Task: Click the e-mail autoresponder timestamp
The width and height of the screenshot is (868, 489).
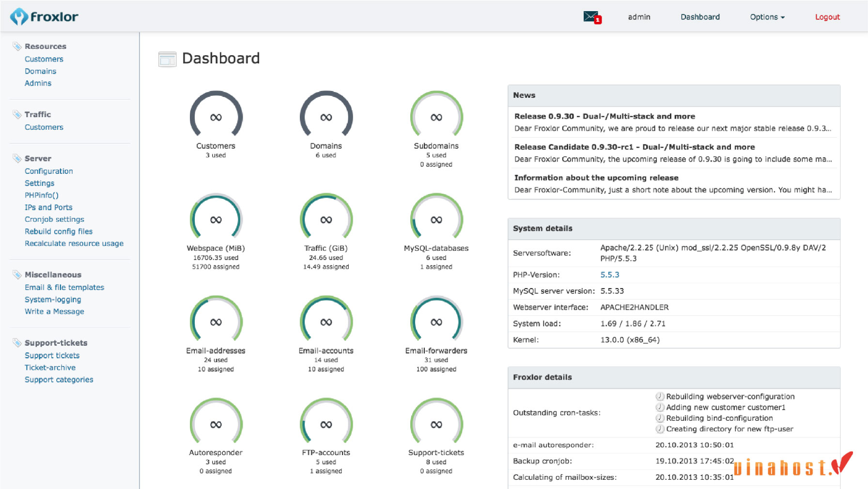Action: coord(695,445)
